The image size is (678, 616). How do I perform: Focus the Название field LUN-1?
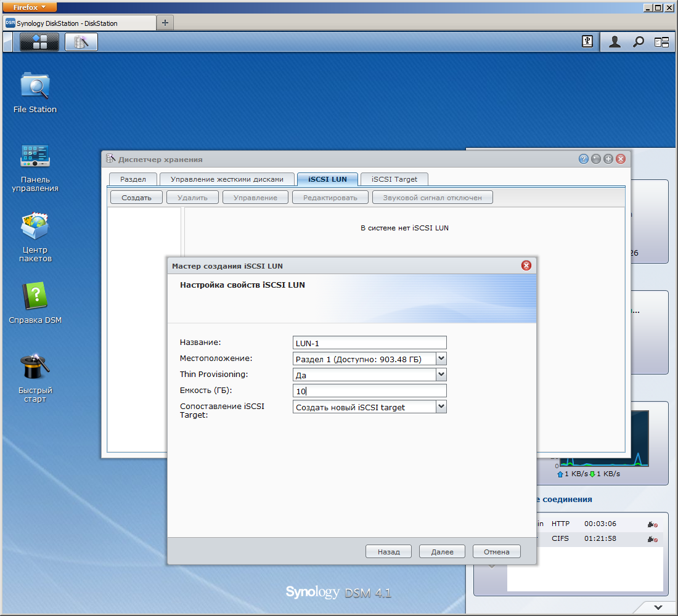pos(370,342)
